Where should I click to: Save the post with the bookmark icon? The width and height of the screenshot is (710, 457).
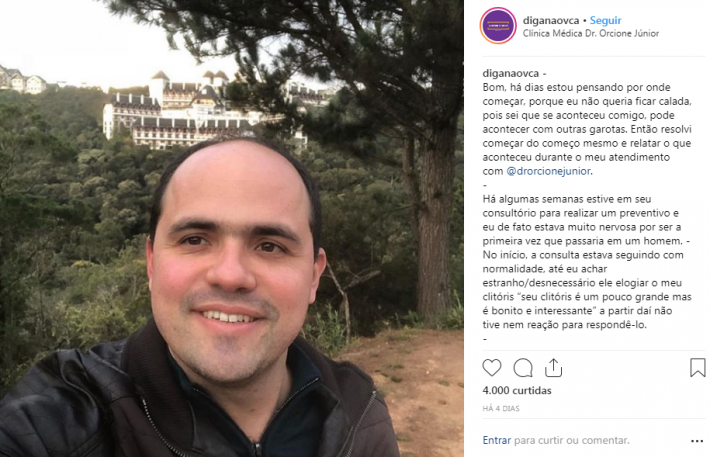coord(697,367)
